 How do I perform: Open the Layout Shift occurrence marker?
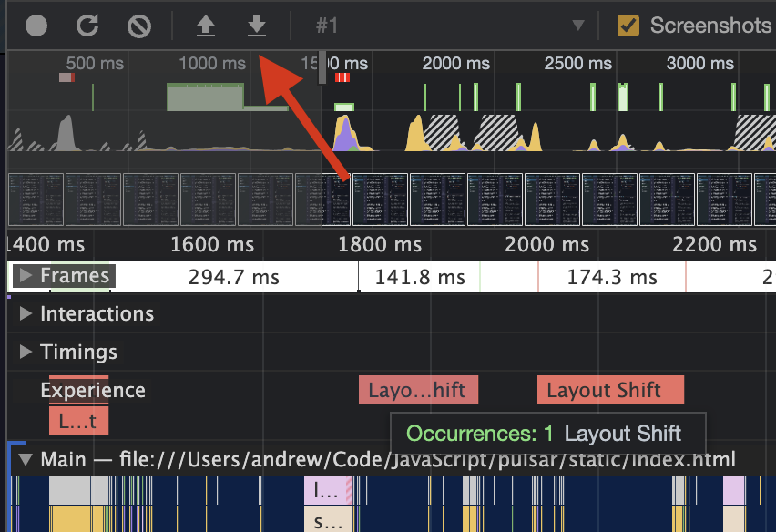point(547,434)
